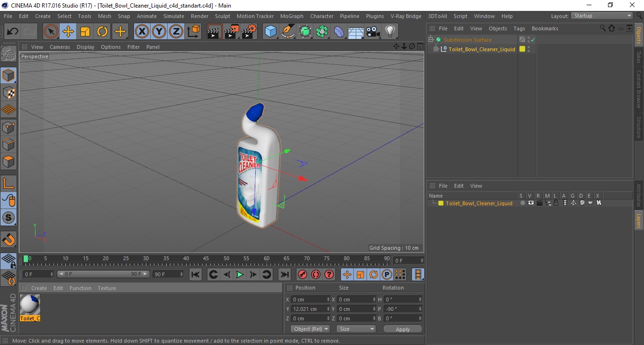Add a Camera object
Screen dimensions: 644x345
coord(373,32)
